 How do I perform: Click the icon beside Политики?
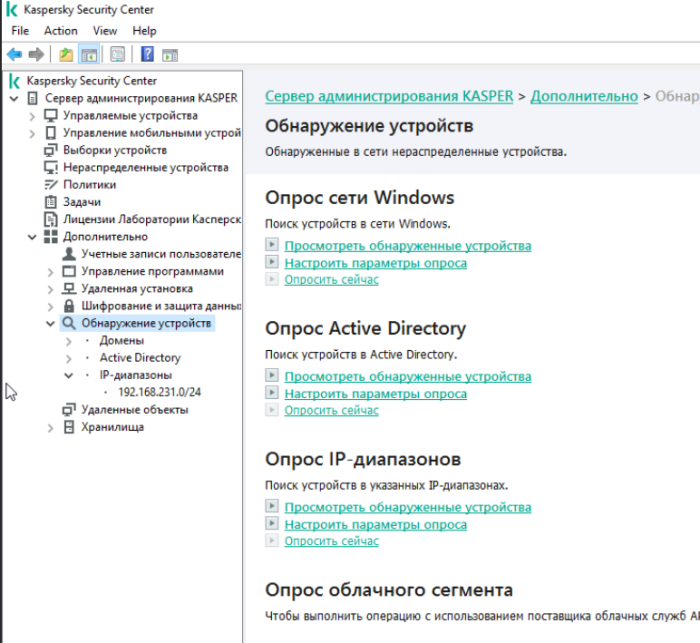(51, 184)
